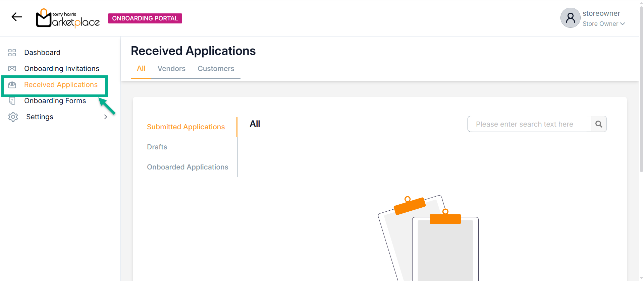Click the ONBOARDING PORTAL badge
Image resolution: width=644 pixels, height=281 pixels.
[145, 18]
